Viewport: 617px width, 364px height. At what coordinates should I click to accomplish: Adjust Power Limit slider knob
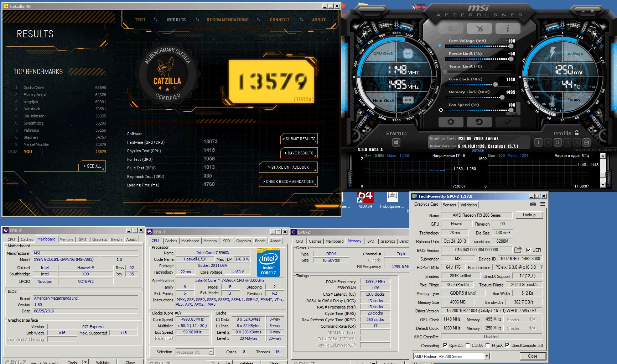[511, 59]
